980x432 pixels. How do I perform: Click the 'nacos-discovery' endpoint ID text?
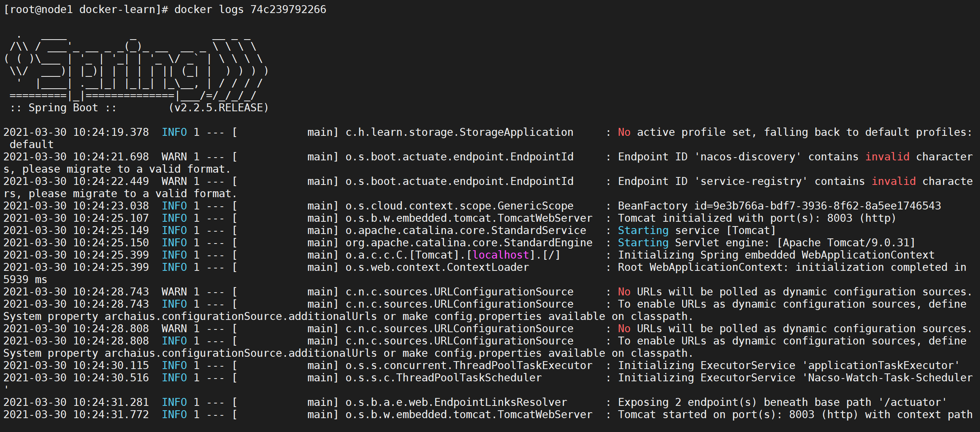[747, 157]
